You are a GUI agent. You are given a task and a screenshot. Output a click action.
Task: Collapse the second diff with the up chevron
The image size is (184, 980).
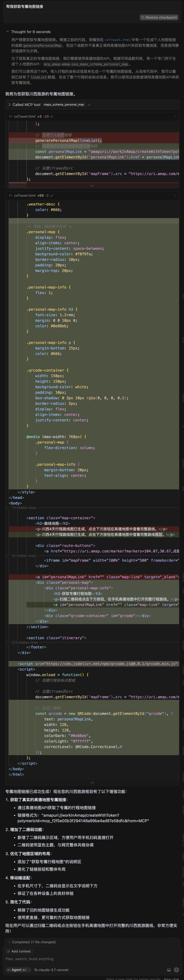92,783
